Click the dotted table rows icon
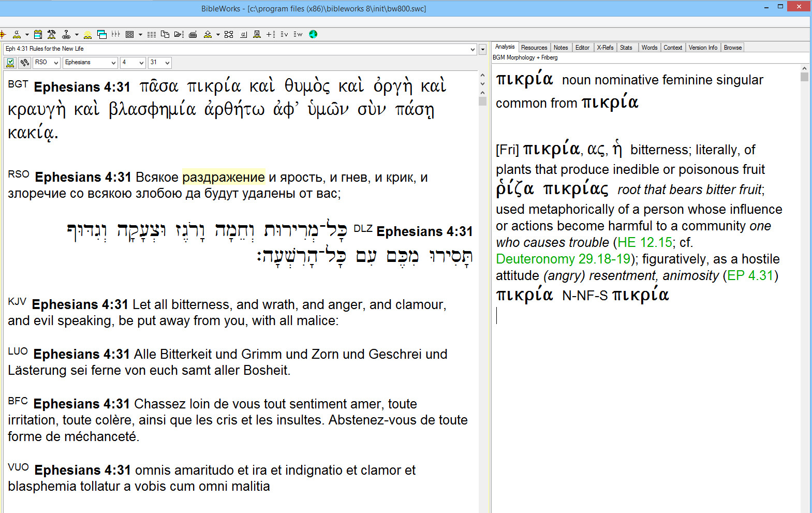812x513 pixels. tap(152, 35)
